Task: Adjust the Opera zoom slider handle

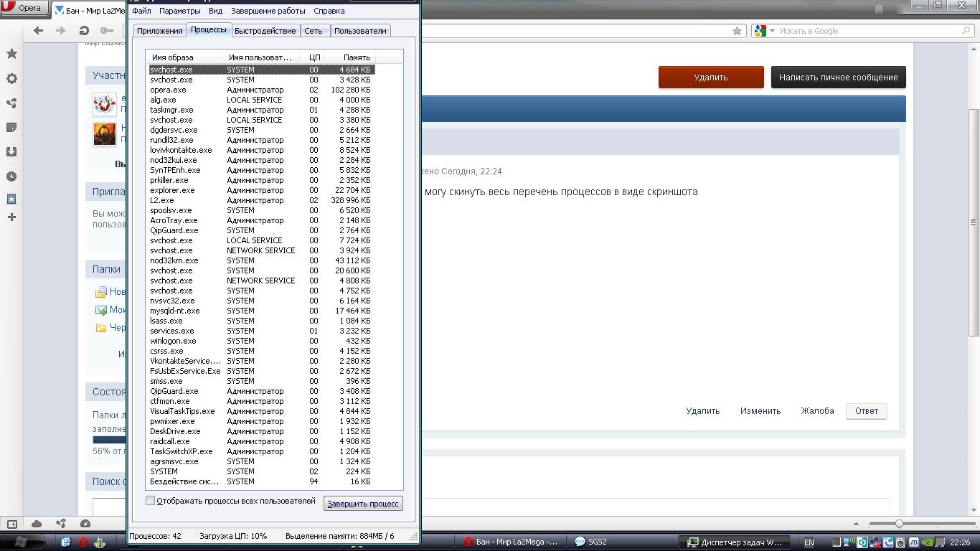Action: [x=899, y=524]
